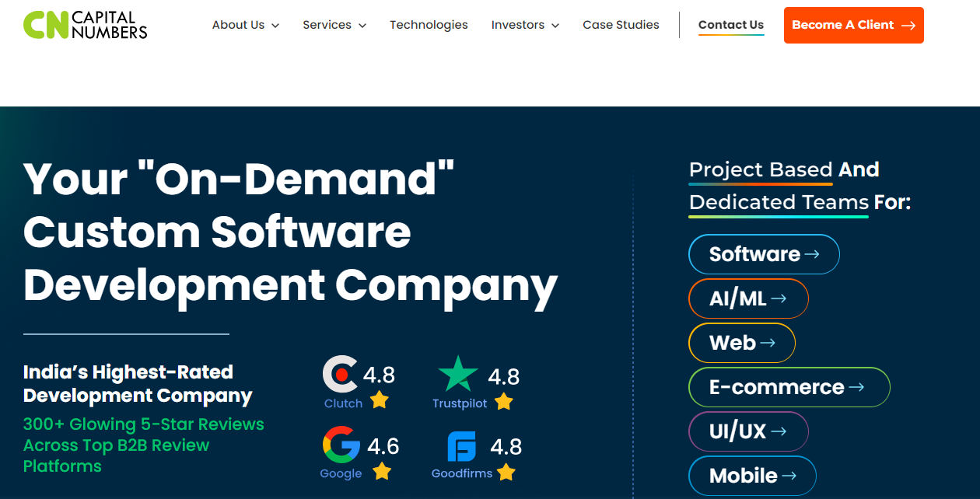Click the Trustpilot 4.8 rating score
The height and width of the screenshot is (499, 980).
click(503, 377)
